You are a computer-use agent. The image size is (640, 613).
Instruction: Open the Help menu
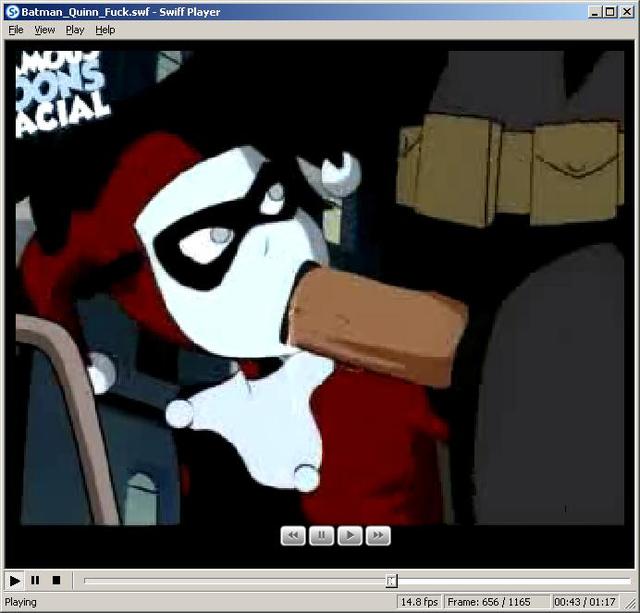pyautogui.click(x=105, y=30)
